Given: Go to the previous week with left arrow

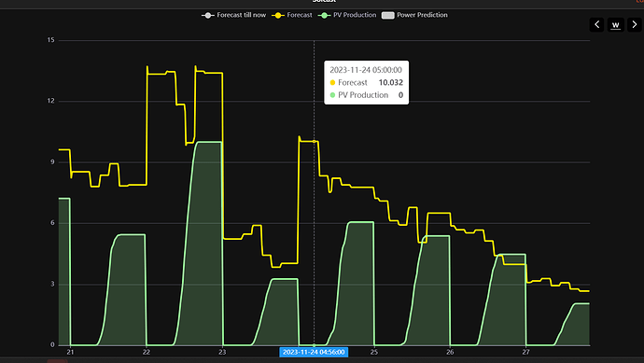Looking at the screenshot, I should tap(596, 24).
